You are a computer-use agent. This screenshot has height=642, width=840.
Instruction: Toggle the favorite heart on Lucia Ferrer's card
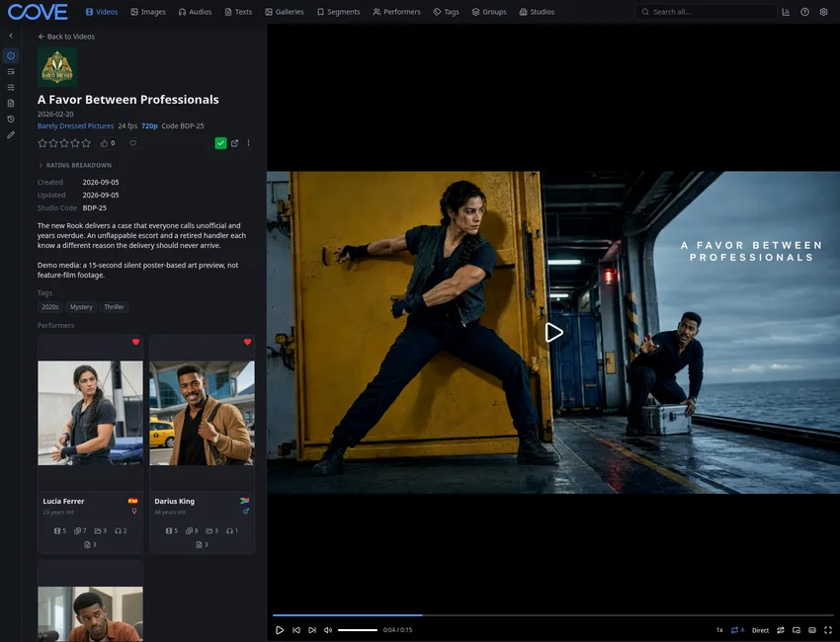pyautogui.click(x=135, y=342)
